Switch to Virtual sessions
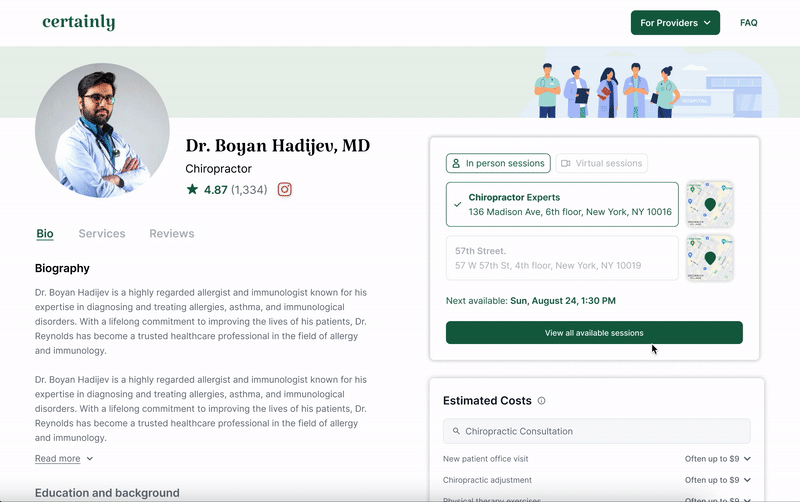The height and width of the screenshot is (502, 800). tap(602, 163)
